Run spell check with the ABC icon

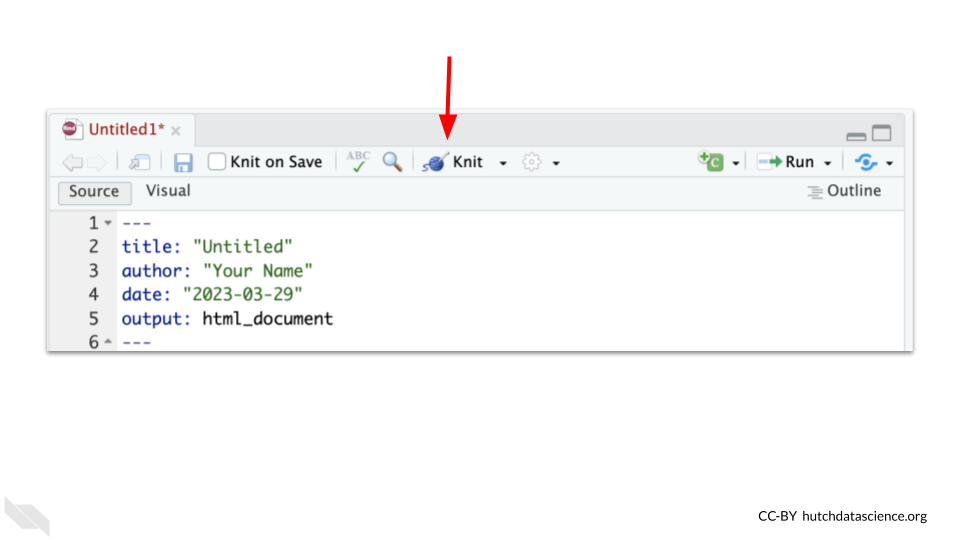coord(358,162)
